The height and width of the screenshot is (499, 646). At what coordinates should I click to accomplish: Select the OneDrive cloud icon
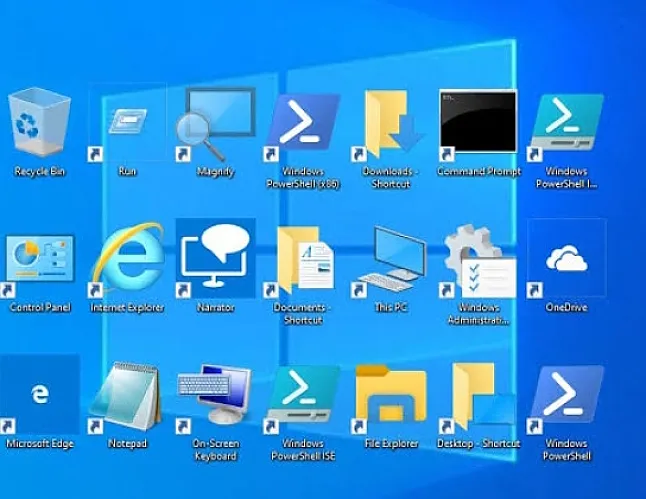coord(566,258)
